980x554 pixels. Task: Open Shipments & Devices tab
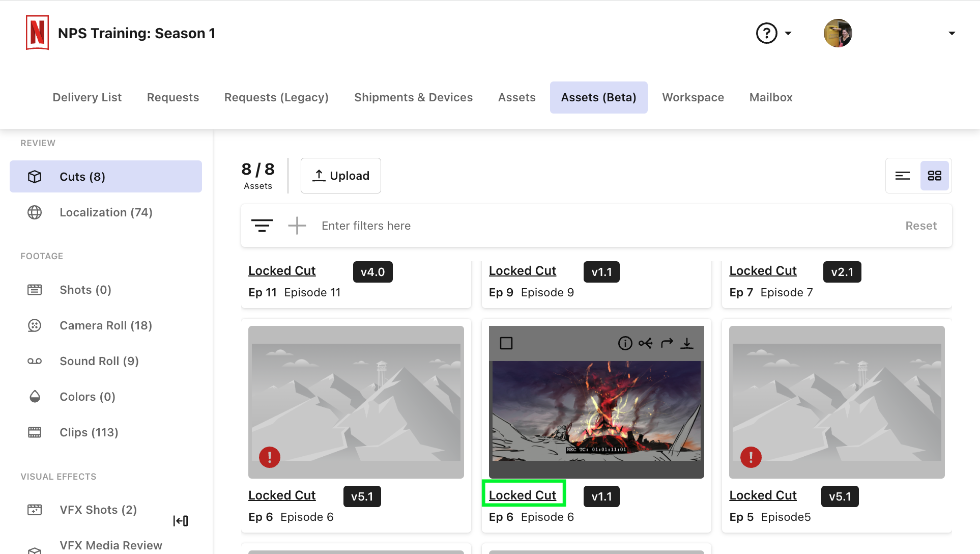[x=413, y=97]
